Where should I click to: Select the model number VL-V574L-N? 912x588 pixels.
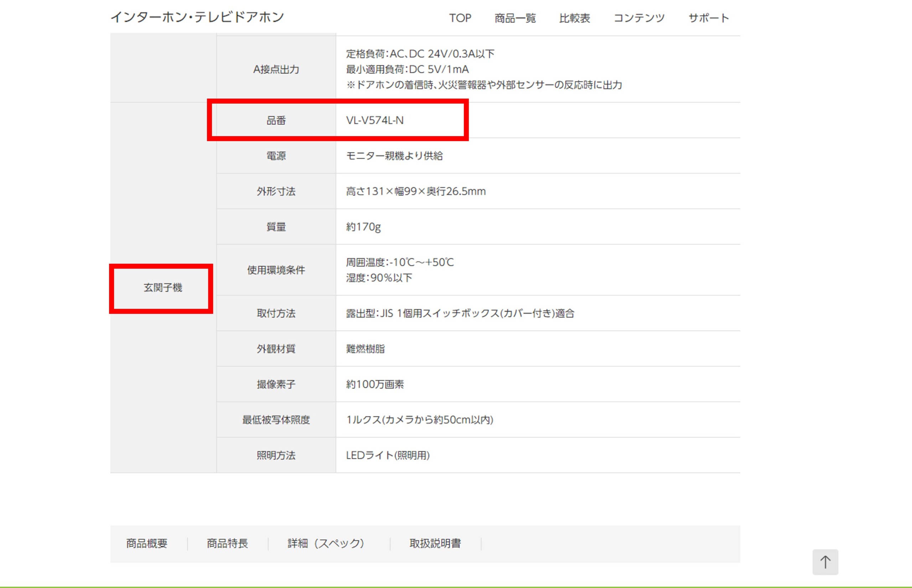tap(375, 120)
